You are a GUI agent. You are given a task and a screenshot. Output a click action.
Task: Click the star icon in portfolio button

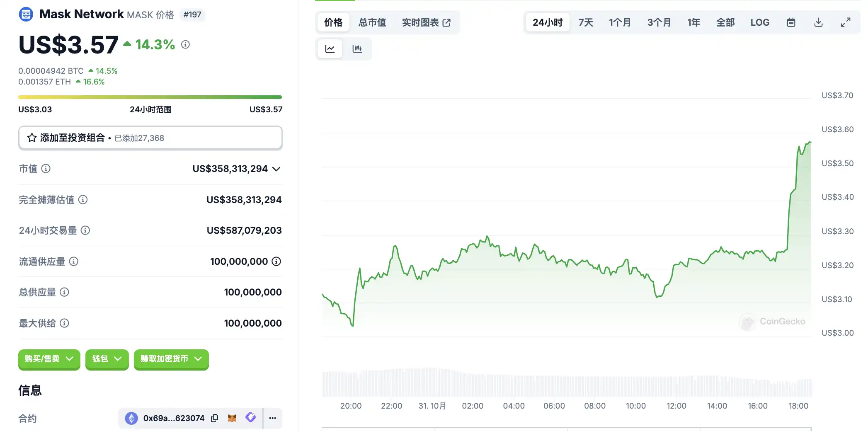tap(32, 138)
